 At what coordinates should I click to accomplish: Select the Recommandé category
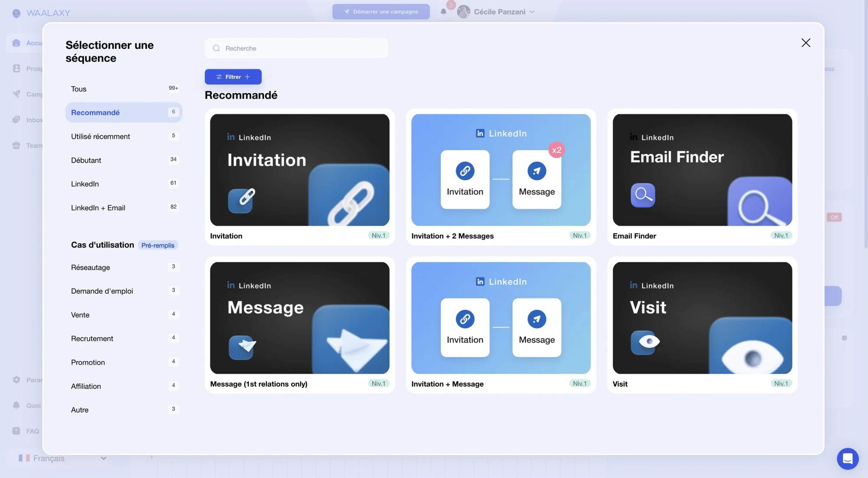point(124,112)
